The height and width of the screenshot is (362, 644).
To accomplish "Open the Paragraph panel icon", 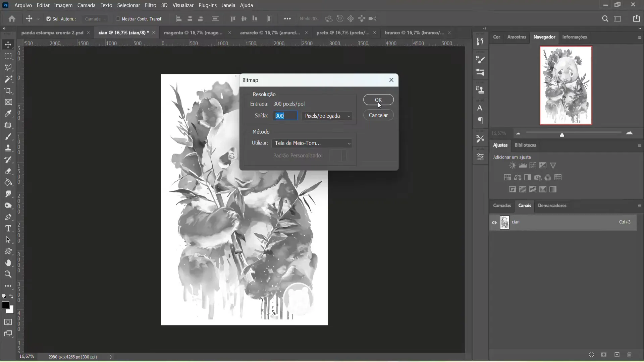I will [480, 121].
